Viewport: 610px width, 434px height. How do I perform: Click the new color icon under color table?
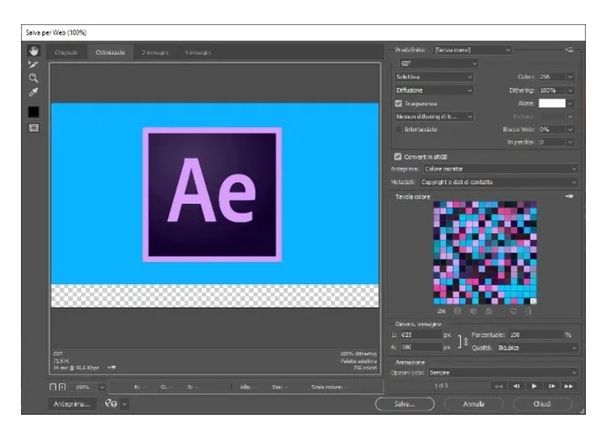(514, 311)
